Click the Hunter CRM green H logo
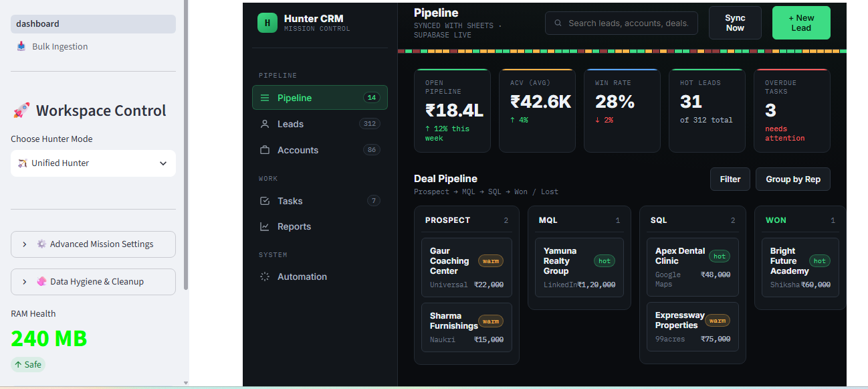868x389 pixels. 267,23
